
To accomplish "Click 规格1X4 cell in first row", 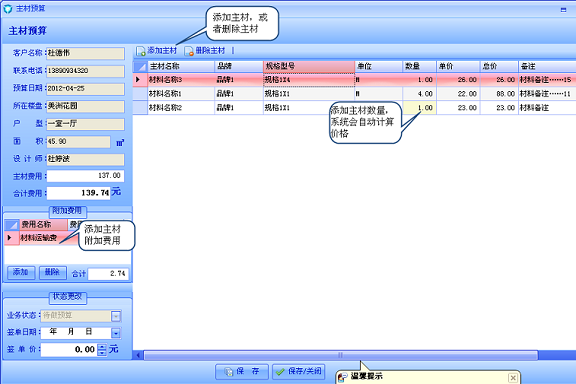I will coord(309,80).
